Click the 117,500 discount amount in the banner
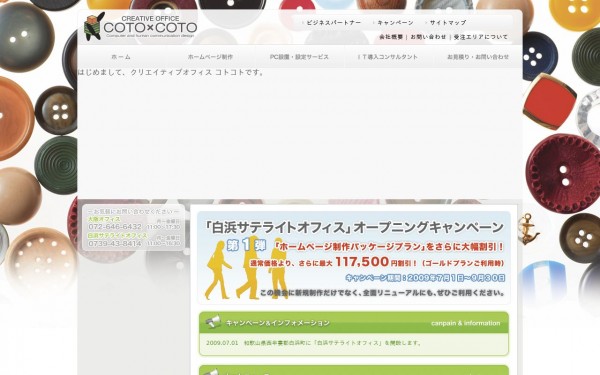 coord(362,262)
